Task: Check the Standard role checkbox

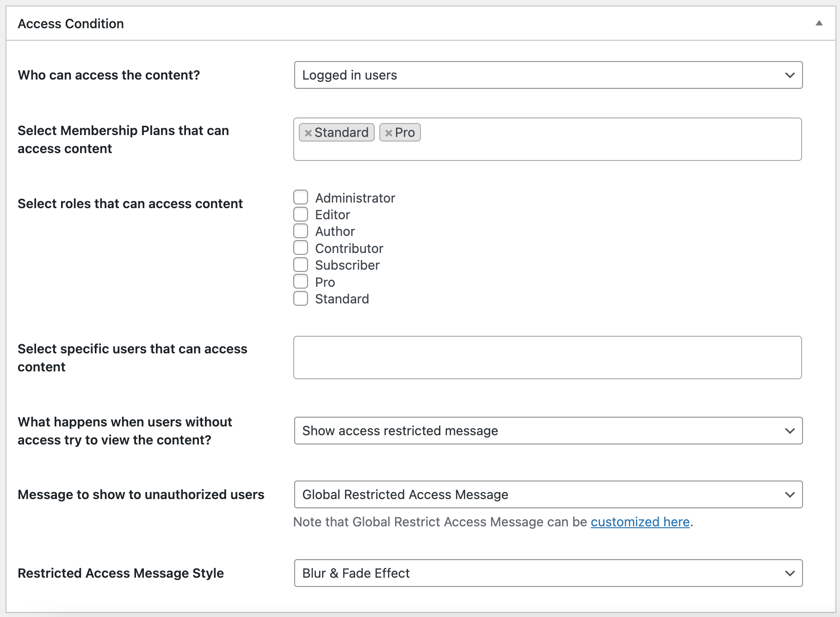Action: click(301, 298)
